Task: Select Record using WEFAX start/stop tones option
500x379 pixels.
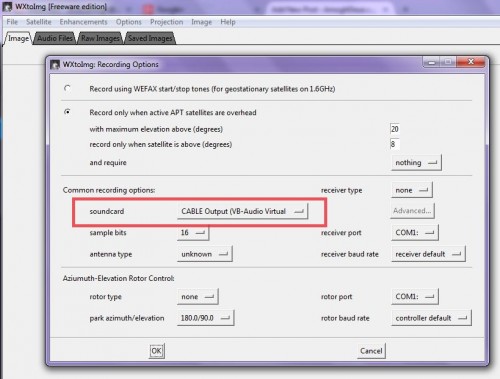Action: pyautogui.click(x=67, y=89)
